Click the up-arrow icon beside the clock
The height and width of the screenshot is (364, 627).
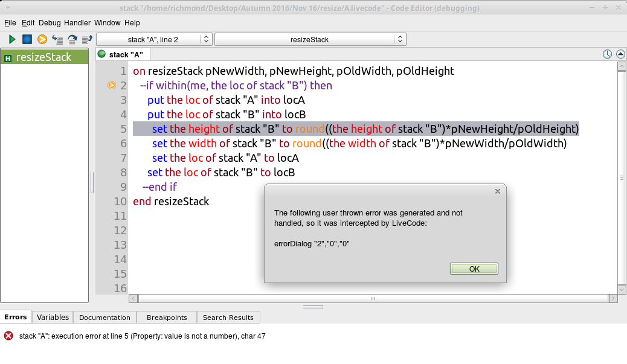pyautogui.click(x=619, y=54)
